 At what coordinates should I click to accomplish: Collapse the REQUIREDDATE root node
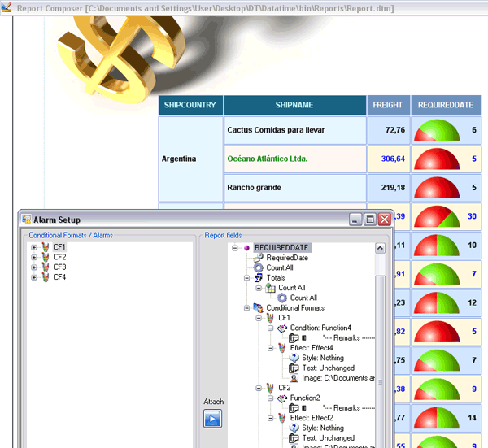(x=235, y=248)
